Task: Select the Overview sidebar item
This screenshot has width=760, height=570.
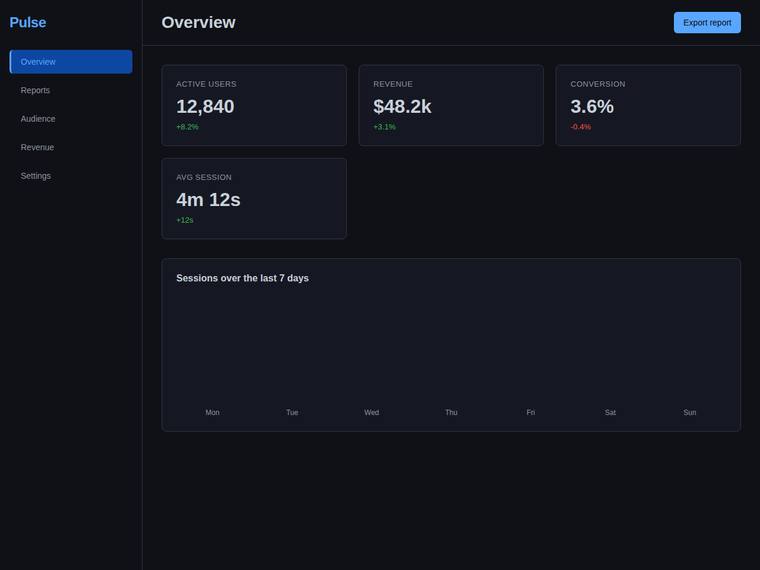Action: pyautogui.click(x=71, y=62)
